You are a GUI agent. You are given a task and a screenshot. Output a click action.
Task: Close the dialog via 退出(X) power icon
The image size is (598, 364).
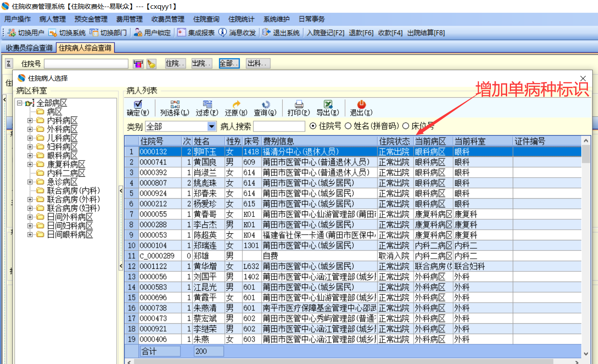(x=361, y=104)
